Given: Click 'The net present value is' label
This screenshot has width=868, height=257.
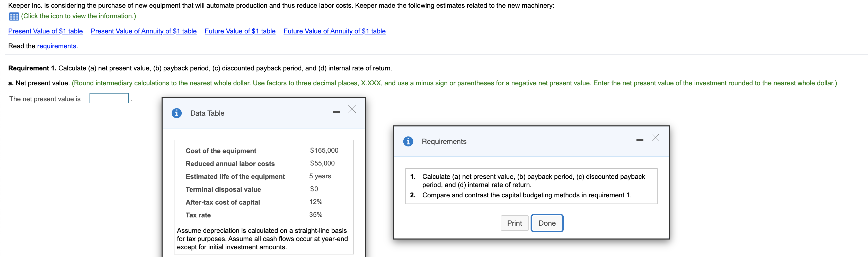Looking at the screenshot, I should (x=45, y=99).
